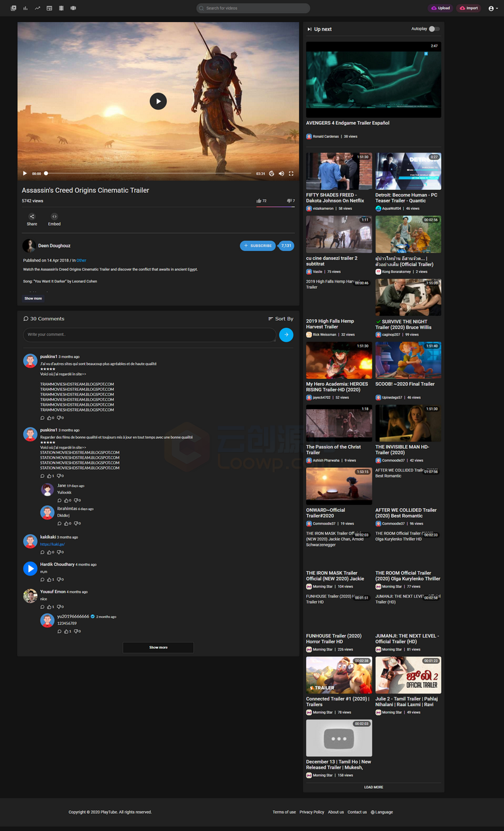Click the Import button
Viewport: 504px width, 831px height.
click(469, 8)
